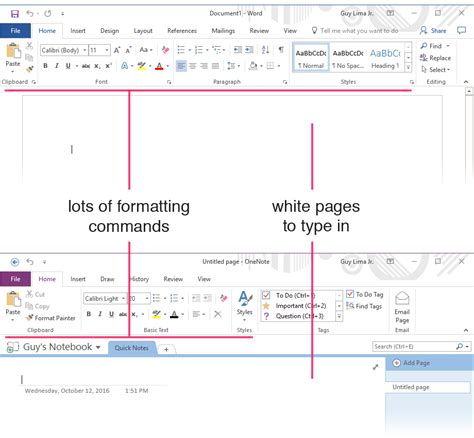Apply yellow text highlight color in Word

[x=142, y=66]
